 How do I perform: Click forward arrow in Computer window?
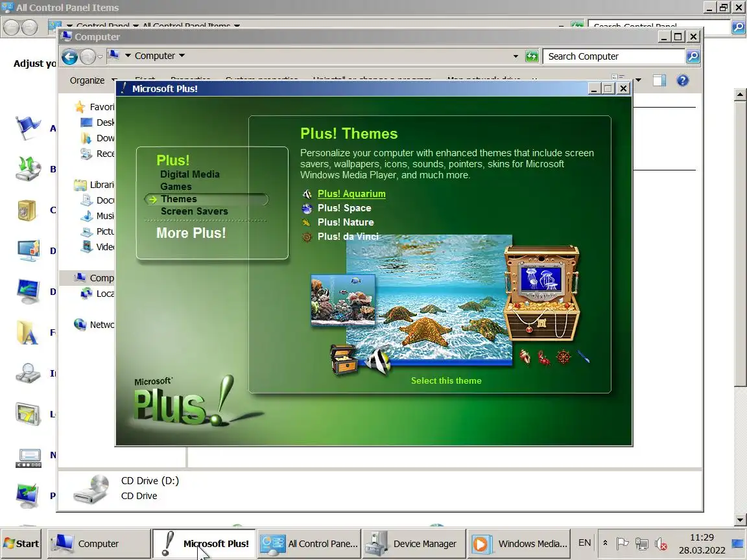coord(88,56)
